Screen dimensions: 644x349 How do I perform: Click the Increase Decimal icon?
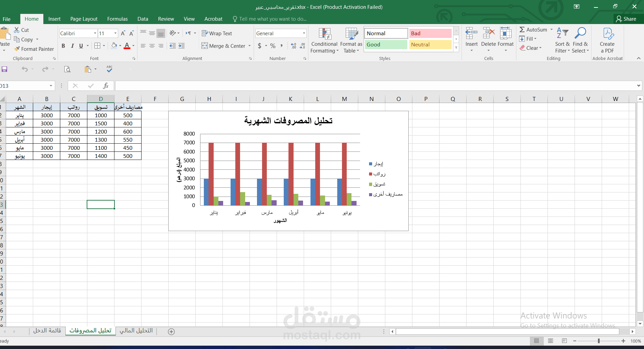coord(294,46)
